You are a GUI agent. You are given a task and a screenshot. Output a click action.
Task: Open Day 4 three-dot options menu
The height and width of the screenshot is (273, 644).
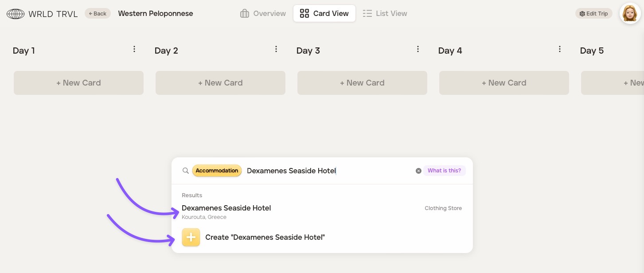(x=560, y=49)
